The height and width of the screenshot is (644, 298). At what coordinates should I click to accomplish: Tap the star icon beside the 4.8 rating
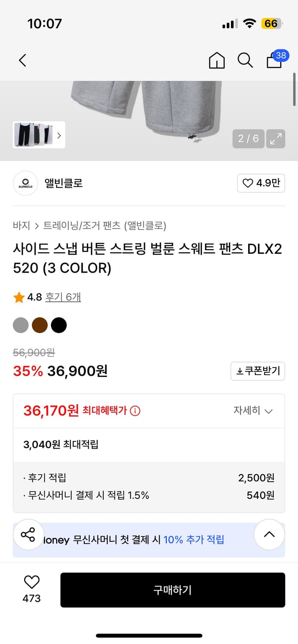tap(18, 297)
